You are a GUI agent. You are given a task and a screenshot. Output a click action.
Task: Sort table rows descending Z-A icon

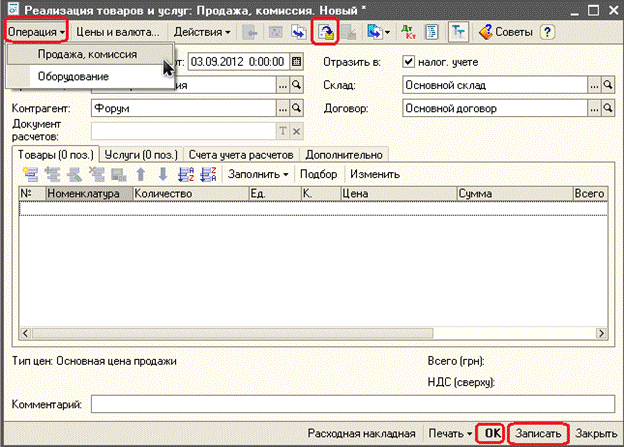coord(207,174)
